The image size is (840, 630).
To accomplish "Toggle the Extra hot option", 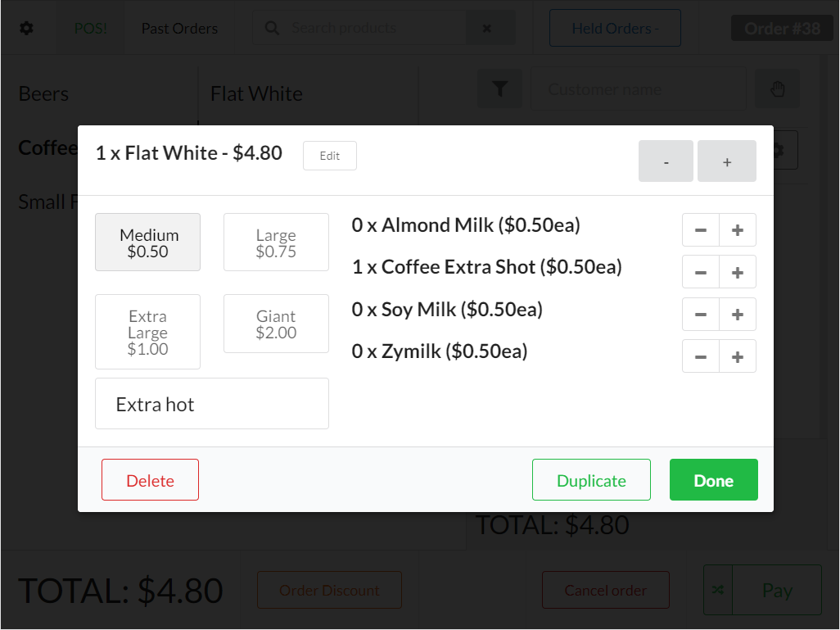I will click(212, 404).
